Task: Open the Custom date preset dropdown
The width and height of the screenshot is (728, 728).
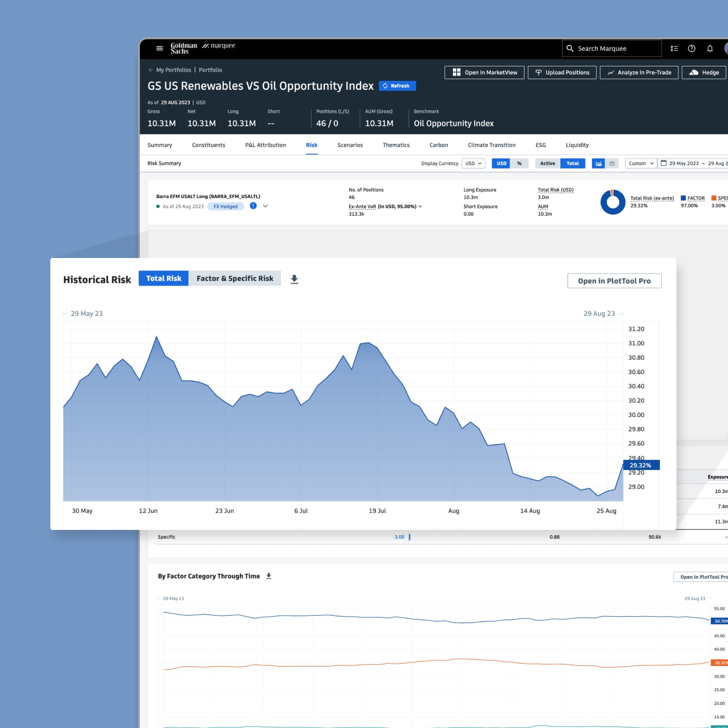Action: 641,163
